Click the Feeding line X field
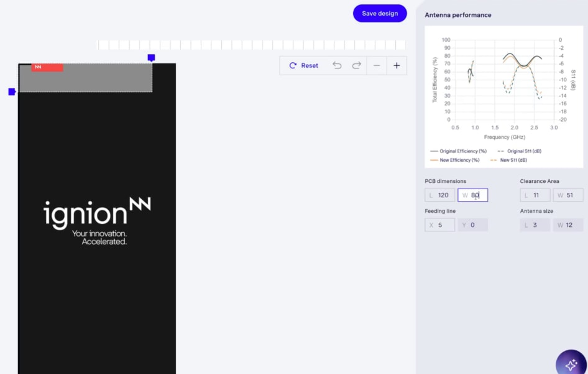This screenshot has width=588, height=374. pyautogui.click(x=439, y=225)
